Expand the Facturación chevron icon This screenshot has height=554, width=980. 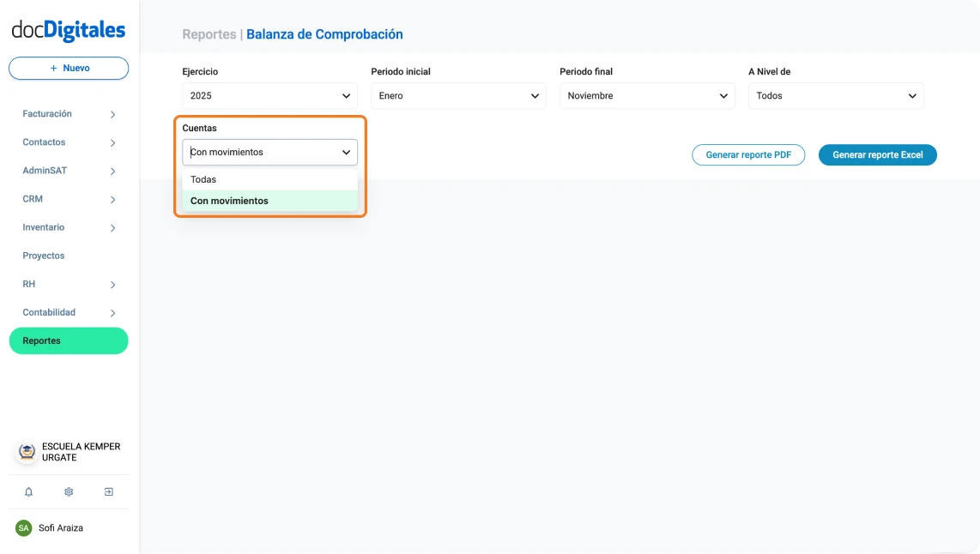click(x=112, y=113)
